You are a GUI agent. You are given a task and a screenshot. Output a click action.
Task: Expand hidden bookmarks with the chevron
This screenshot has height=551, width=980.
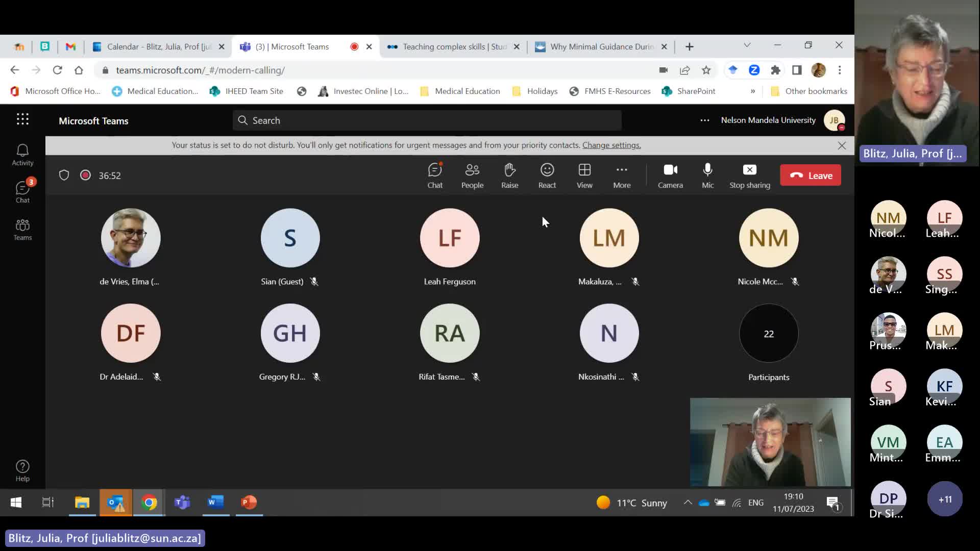[752, 91]
